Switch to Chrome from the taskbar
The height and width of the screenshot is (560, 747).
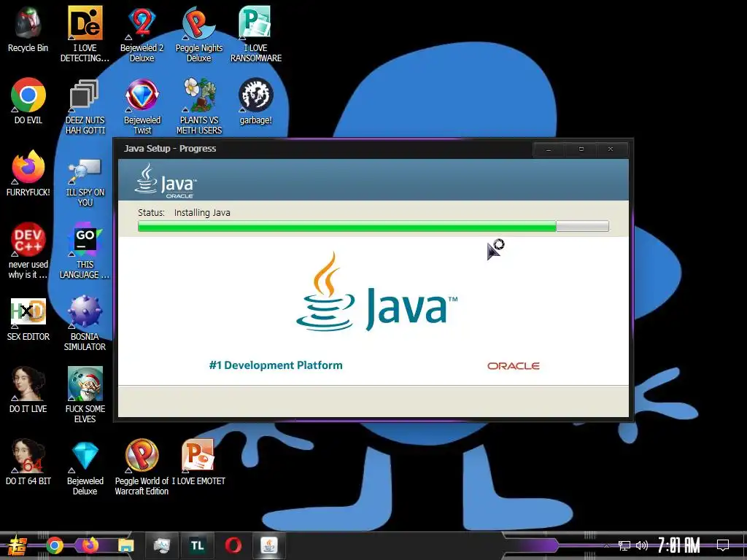(x=54, y=545)
